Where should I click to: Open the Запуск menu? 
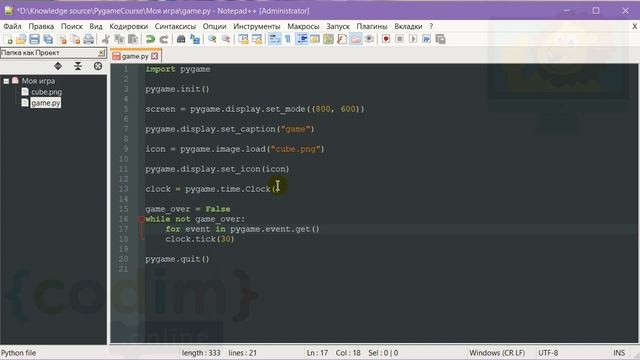pos(338,26)
